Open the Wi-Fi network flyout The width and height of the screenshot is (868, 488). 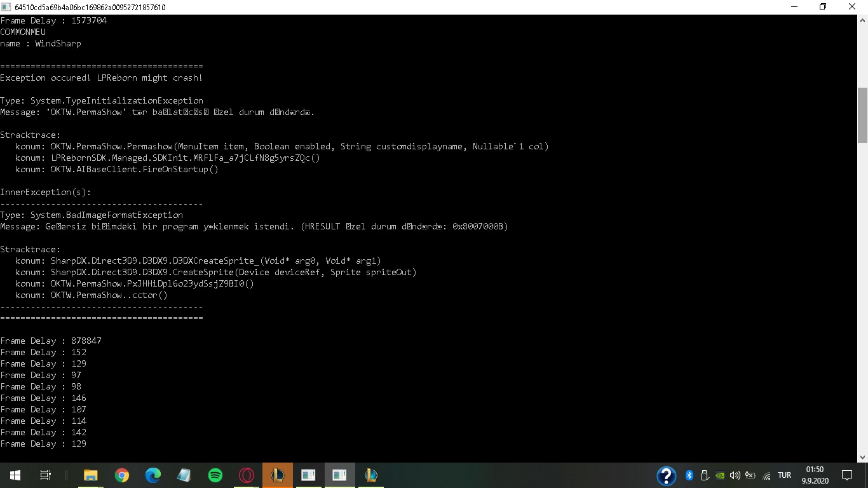tap(766, 475)
